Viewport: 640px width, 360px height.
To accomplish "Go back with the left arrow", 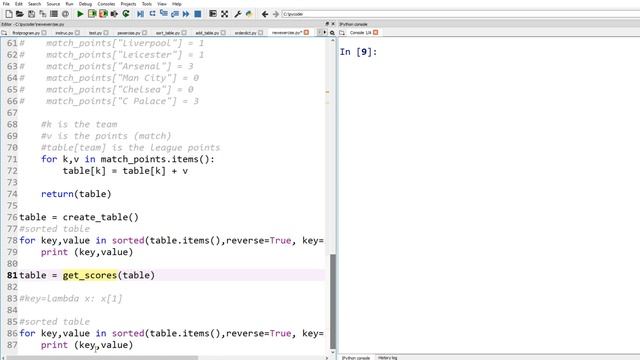I will (x=264, y=14).
